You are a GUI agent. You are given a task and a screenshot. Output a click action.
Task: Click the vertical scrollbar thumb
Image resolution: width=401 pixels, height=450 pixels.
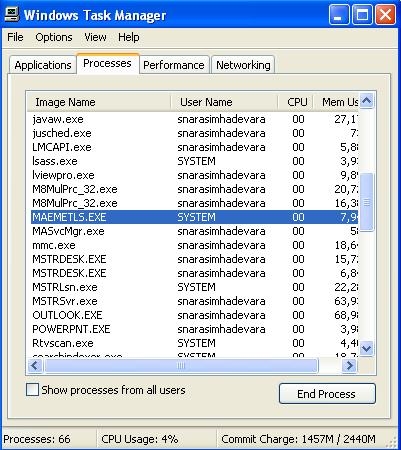point(367,202)
